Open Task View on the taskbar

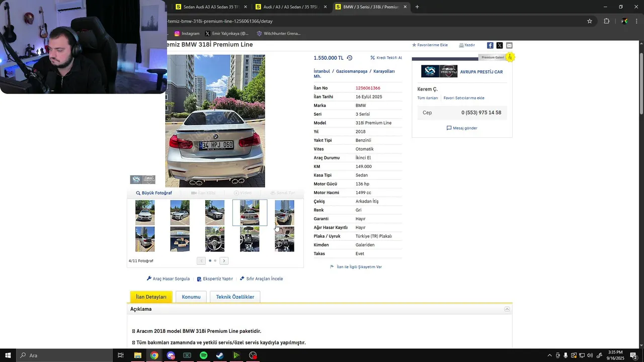tap(121, 355)
